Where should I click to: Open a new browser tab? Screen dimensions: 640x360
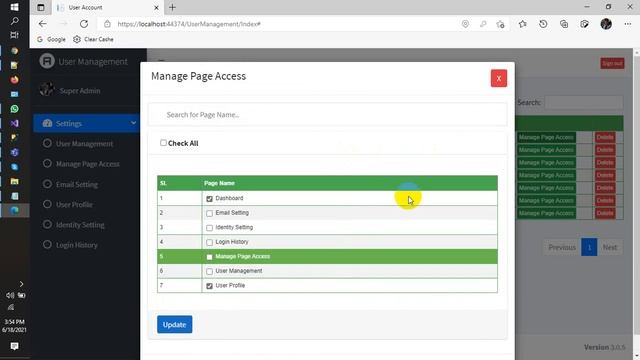point(172,7)
